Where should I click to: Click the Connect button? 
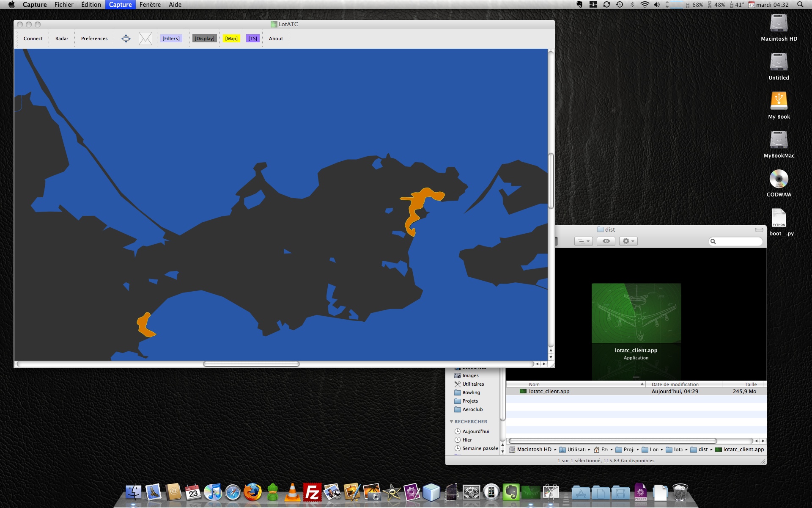coord(33,39)
